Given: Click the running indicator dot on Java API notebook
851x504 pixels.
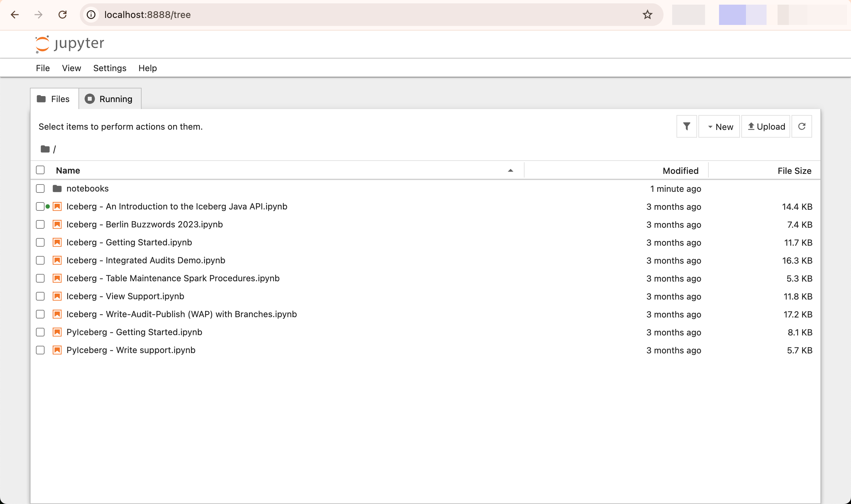Looking at the screenshot, I should (48, 206).
